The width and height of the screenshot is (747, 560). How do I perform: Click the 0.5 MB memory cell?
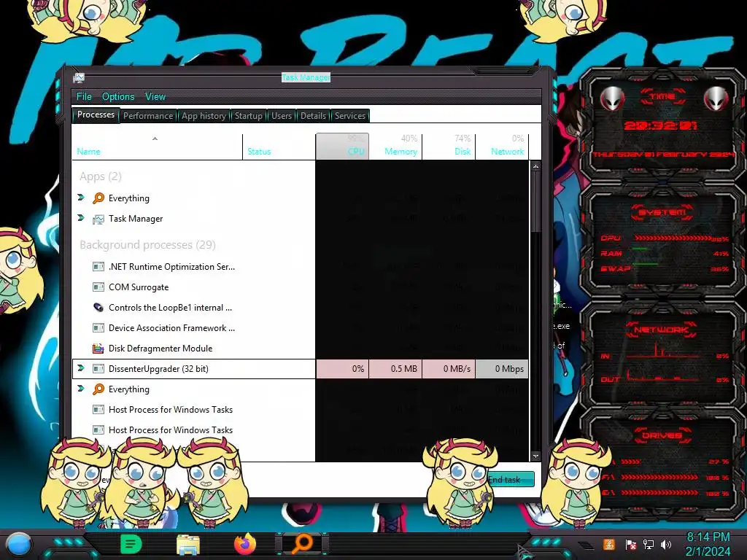click(395, 369)
